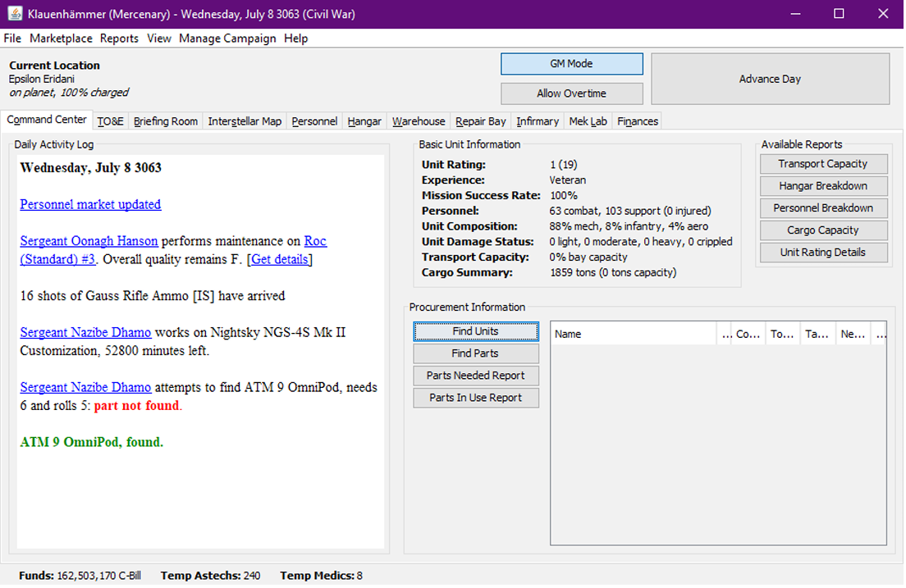The image size is (906, 588).
Task: Open the Parts Needed Report
Action: (475, 376)
